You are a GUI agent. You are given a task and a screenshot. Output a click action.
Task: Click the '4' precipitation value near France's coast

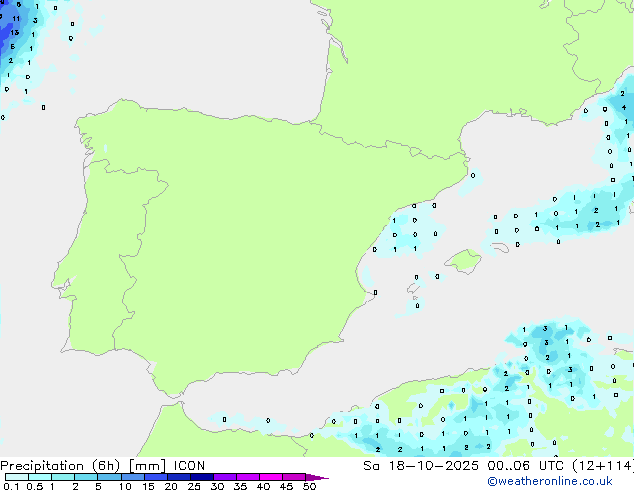tap(624, 108)
